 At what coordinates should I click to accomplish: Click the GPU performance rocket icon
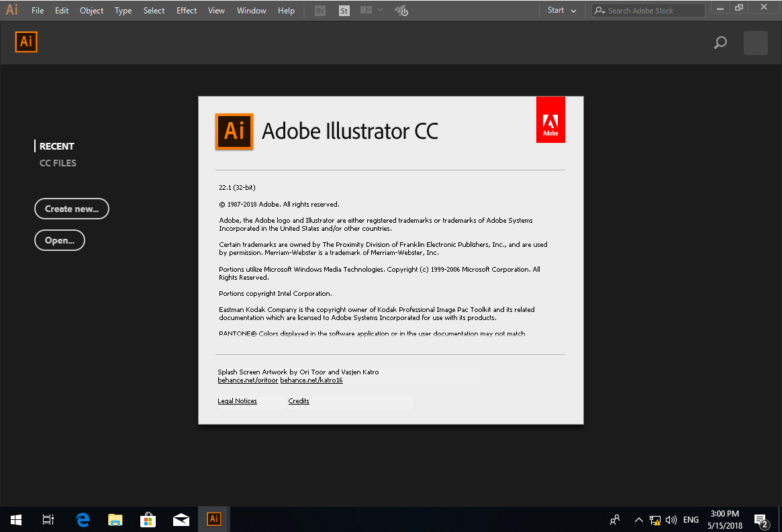401,11
